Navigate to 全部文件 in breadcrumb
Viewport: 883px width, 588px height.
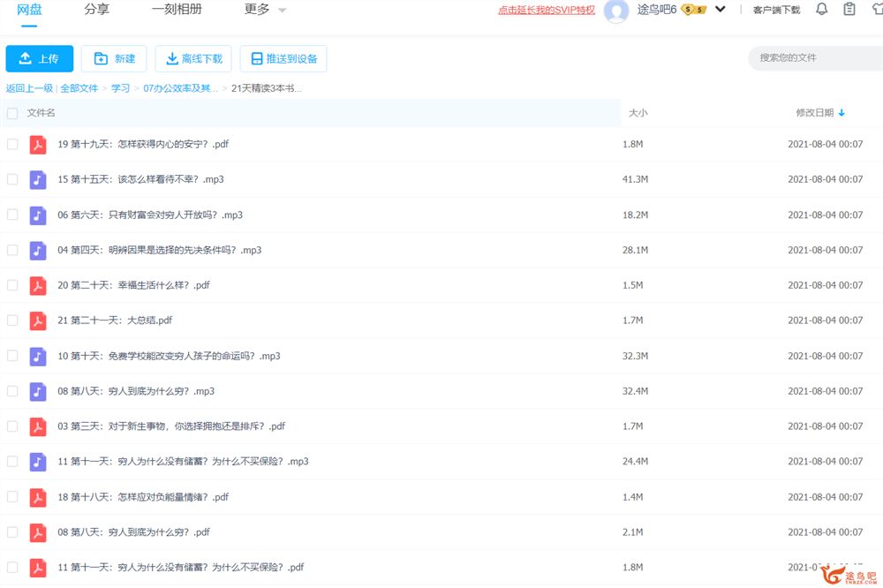click(x=79, y=88)
